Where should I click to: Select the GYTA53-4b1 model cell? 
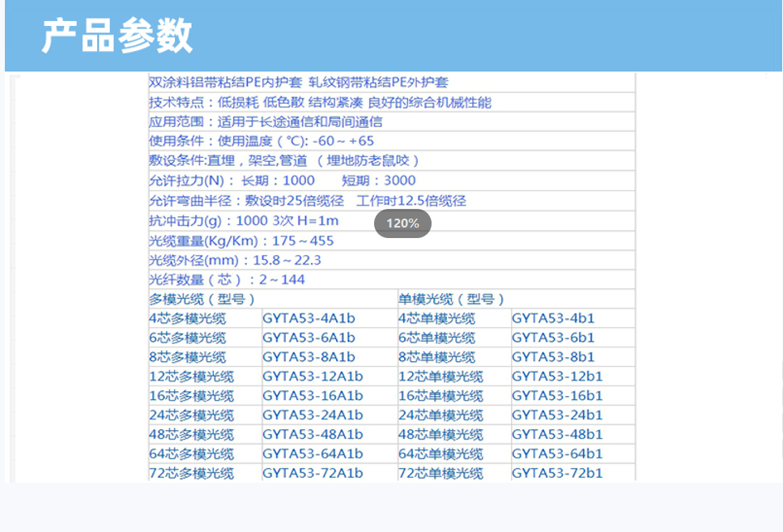tap(553, 318)
